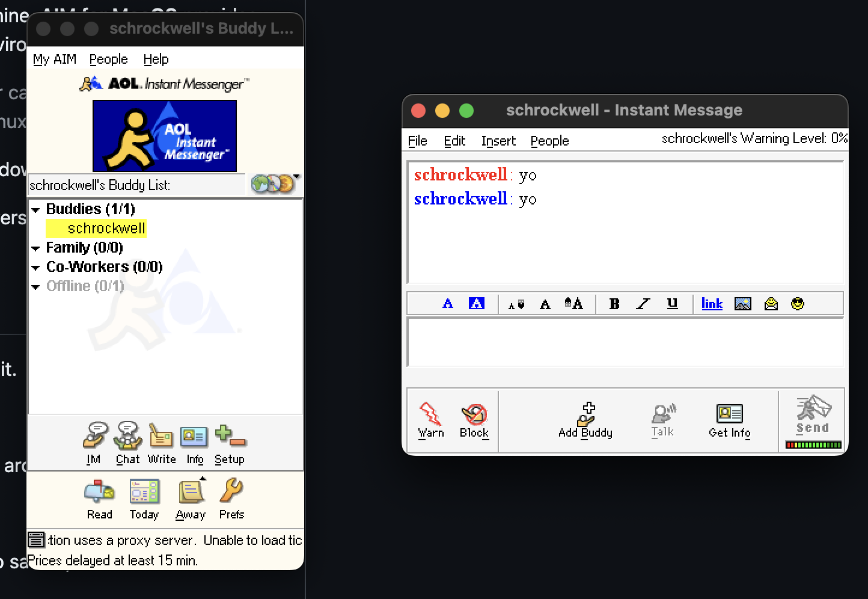Toggle bold text formatting
This screenshot has width=868, height=599.
[x=614, y=304]
